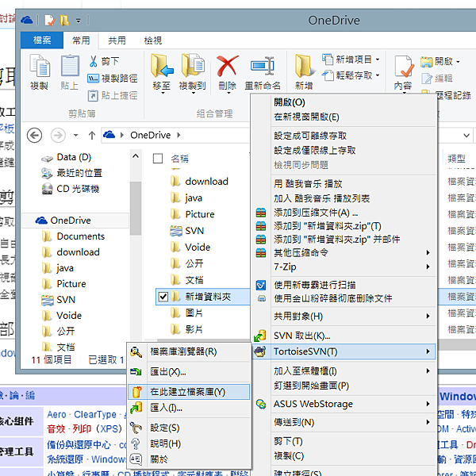Click the 系統還原 link in background page
This screenshot has width=476, height=476.
(x=65, y=459)
